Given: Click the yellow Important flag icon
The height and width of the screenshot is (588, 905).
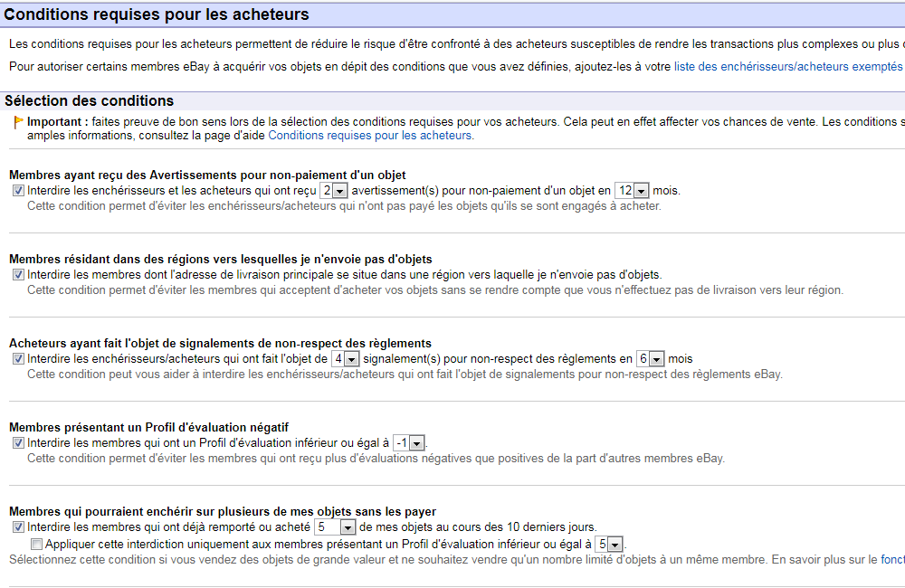Looking at the screenshot, I should coord(18,122).
